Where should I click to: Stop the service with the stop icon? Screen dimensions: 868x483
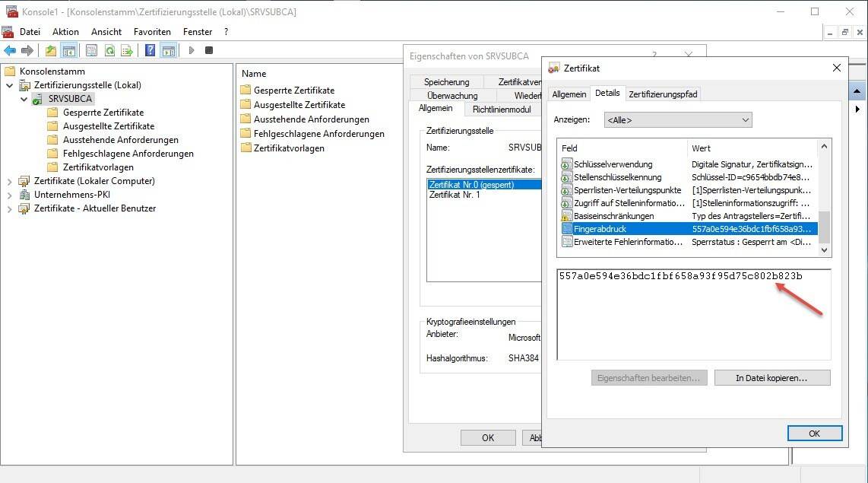point(209,50)
